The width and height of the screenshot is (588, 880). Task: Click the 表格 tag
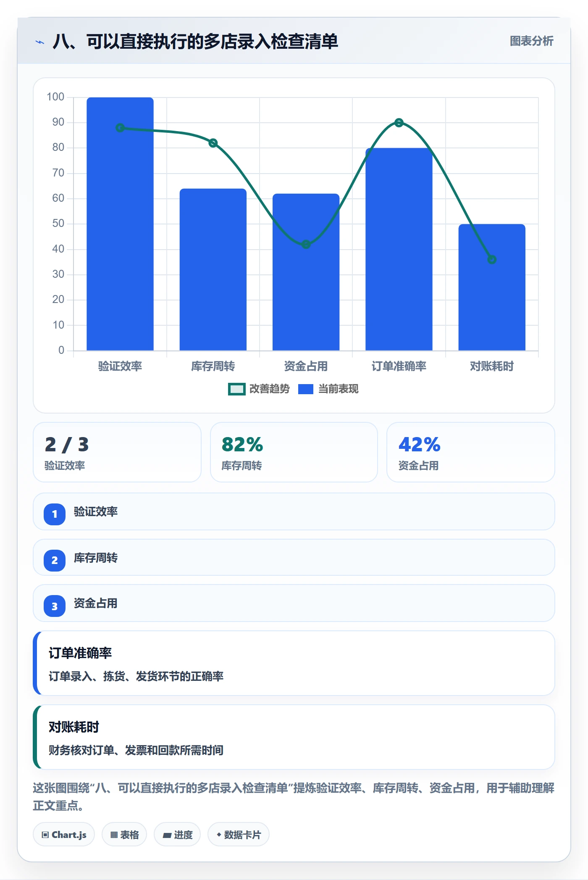click(124, 835)
